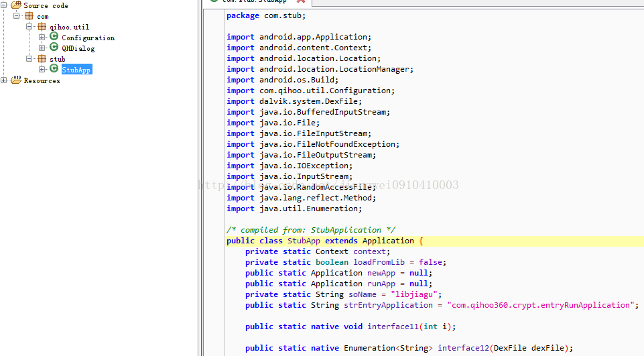Collapse the qihoo.util package node
The width and height of the screenshot is (644, 356).
pos(29,27)
